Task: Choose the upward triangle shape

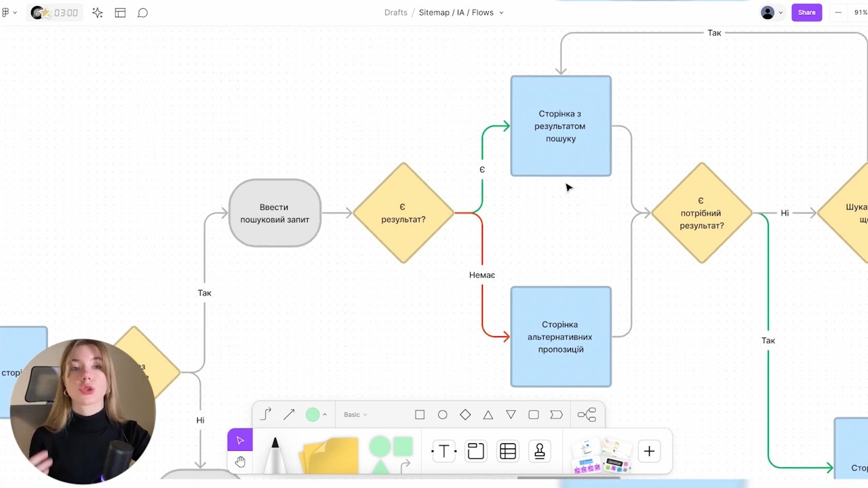Action: (488, 415)
